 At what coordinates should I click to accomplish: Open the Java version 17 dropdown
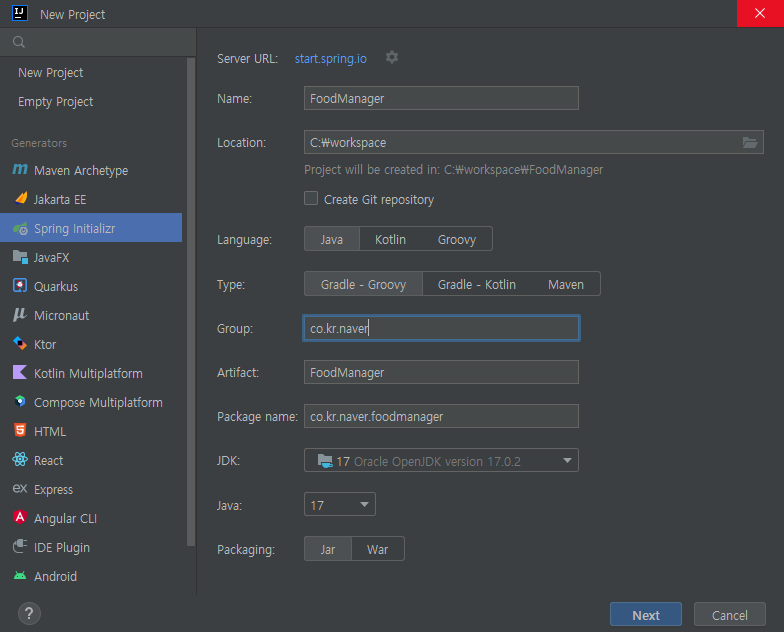pos(340,504)
